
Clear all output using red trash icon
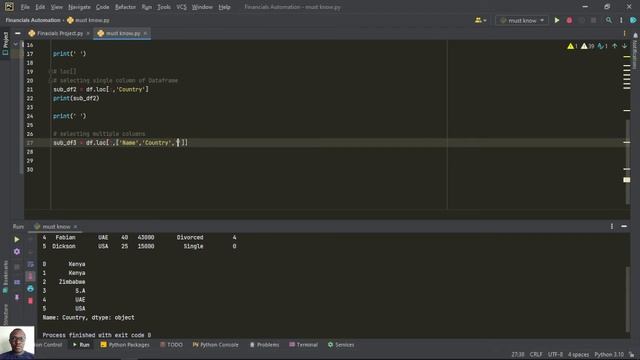(31, 301)
